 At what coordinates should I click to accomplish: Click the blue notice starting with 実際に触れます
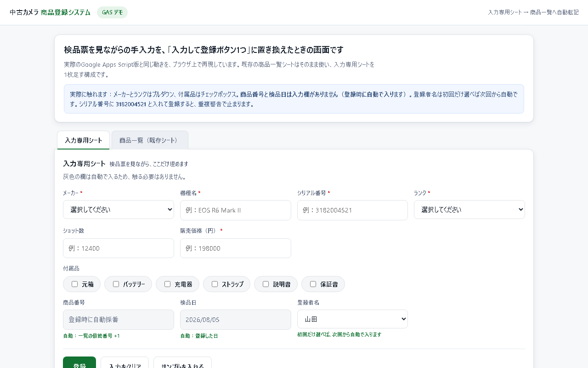pyautogui.click(x=294, y=99)
